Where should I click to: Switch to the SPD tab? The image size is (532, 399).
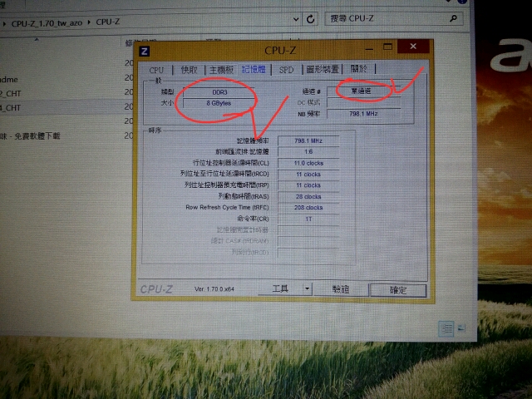click(286, 70)
